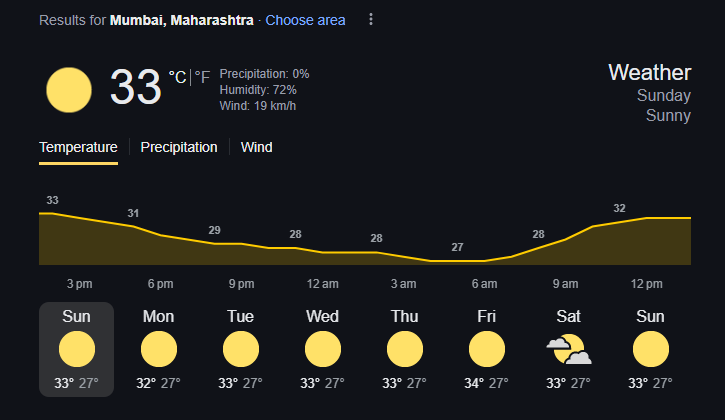Image resolution: width=725 pixels, height=420 pixels.
Task: Click the large sun icon beside 33
Action: tap(69, 89)
